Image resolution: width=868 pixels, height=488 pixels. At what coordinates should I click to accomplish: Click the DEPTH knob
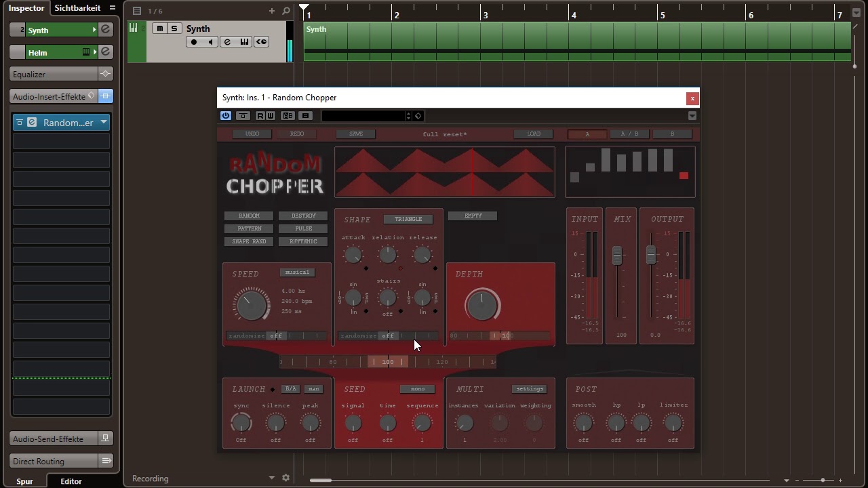click(x=482, y=306)
